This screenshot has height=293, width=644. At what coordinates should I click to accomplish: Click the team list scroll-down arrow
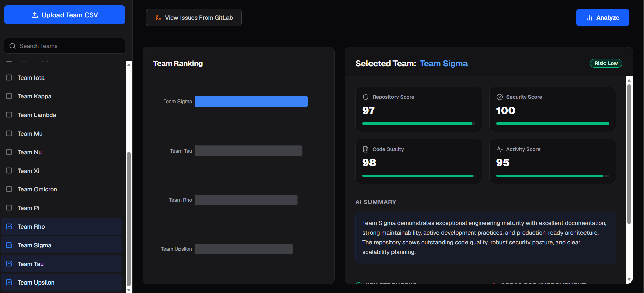(x=129, y=290)
